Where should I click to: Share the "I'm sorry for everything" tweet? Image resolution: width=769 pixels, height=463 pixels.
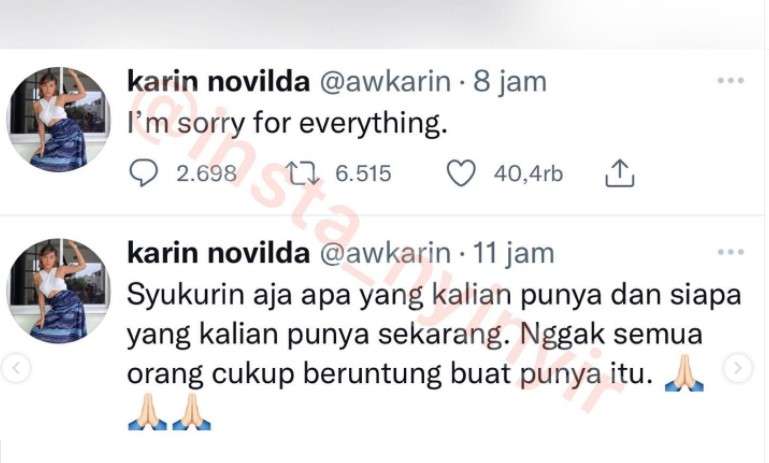tap(619, 173)
